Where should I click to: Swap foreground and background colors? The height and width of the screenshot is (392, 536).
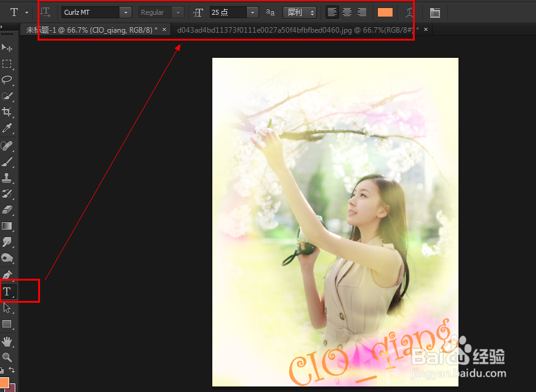tap(12, 370)
